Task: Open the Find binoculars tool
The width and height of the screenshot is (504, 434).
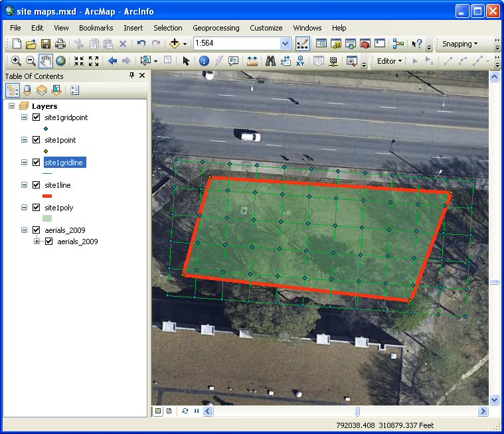Action: pos(270,60)
